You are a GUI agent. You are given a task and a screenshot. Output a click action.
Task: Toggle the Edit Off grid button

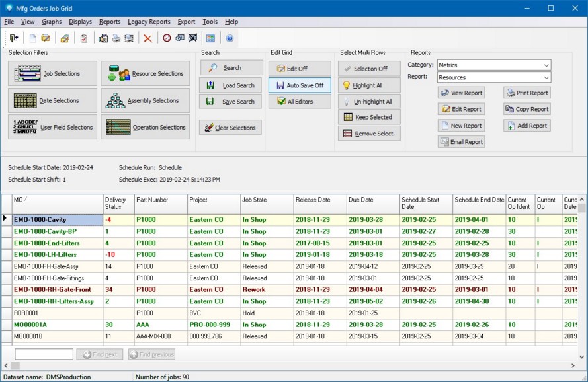[x=299, y=69]
